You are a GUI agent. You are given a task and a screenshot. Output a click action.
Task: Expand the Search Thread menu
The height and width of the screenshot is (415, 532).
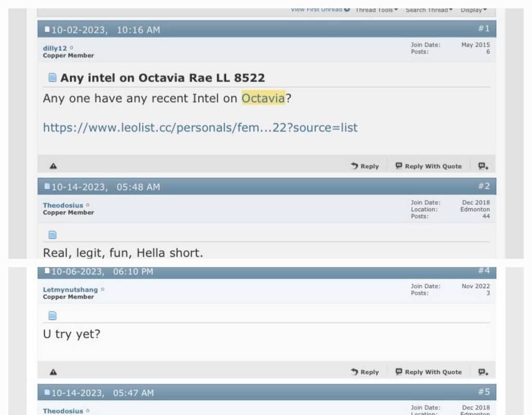(429, 10)
